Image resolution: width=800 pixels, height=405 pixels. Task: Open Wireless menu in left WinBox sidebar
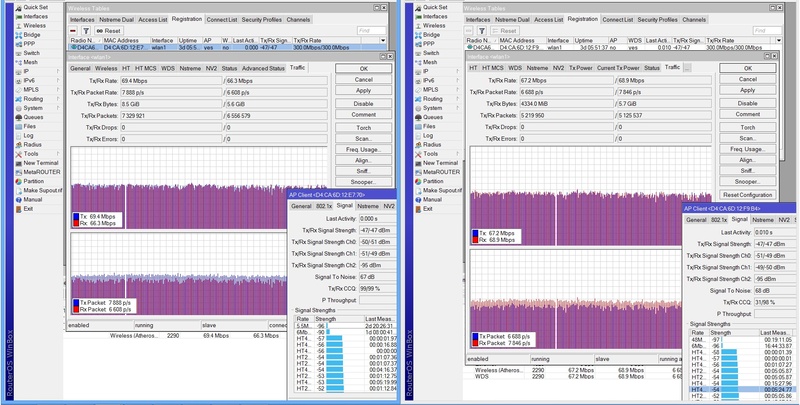(x=34, y=25)
